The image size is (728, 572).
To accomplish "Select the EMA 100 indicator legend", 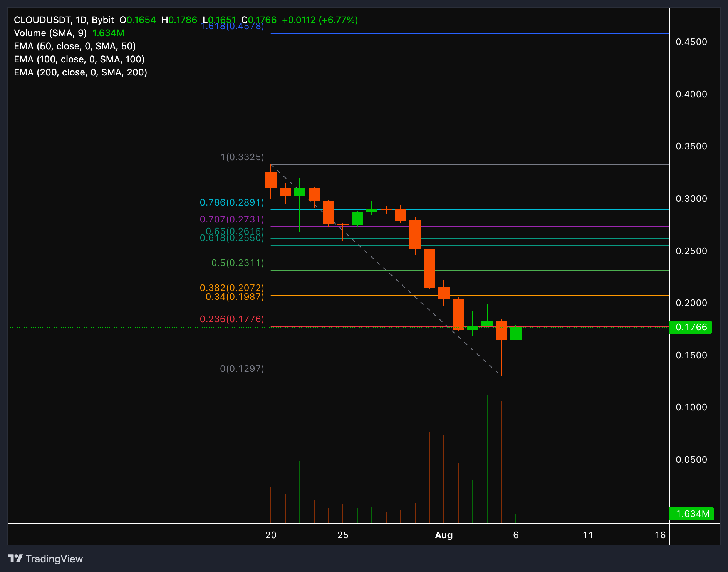I will pos(79,59).
